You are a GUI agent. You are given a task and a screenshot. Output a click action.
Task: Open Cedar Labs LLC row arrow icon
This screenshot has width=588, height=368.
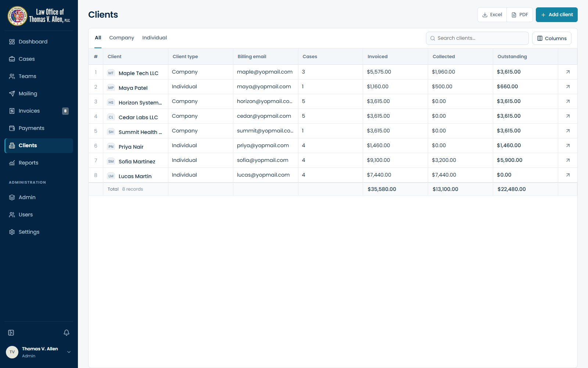(x=568, y=116)
